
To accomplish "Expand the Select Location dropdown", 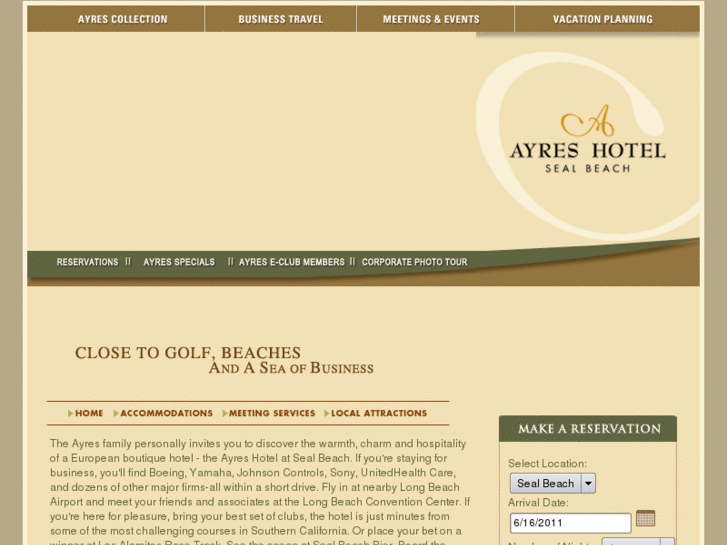I will click(x=553, y=483).
